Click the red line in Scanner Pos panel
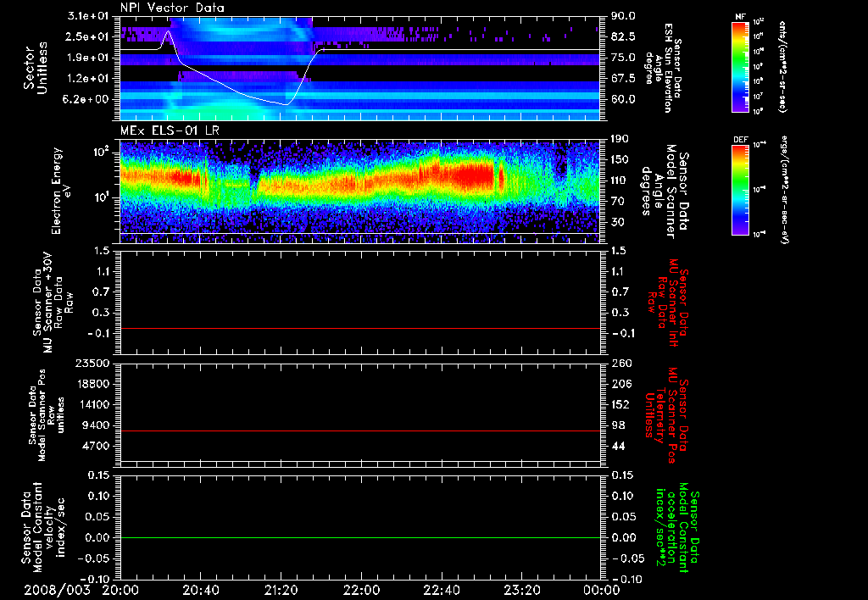This screenshot has height=600, width=868. [359, 431]
